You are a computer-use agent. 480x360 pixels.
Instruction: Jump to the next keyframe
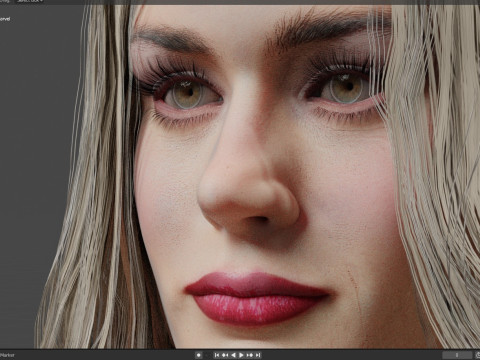tap(250, 355)
